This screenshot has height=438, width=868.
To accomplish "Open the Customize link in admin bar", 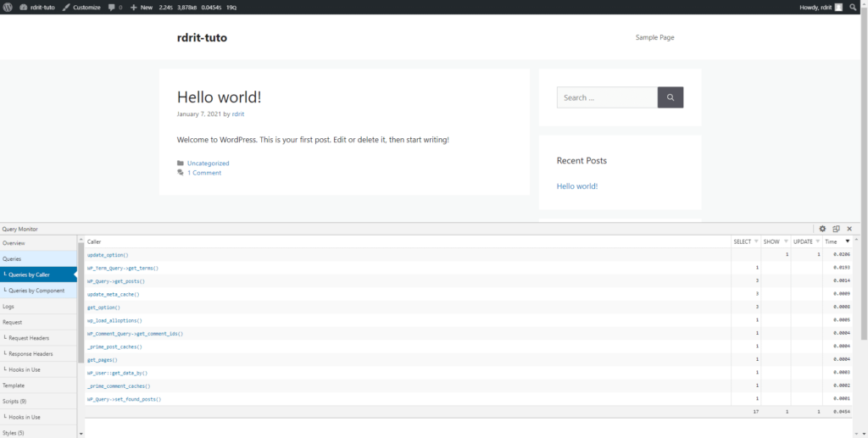I will point(81,7).
